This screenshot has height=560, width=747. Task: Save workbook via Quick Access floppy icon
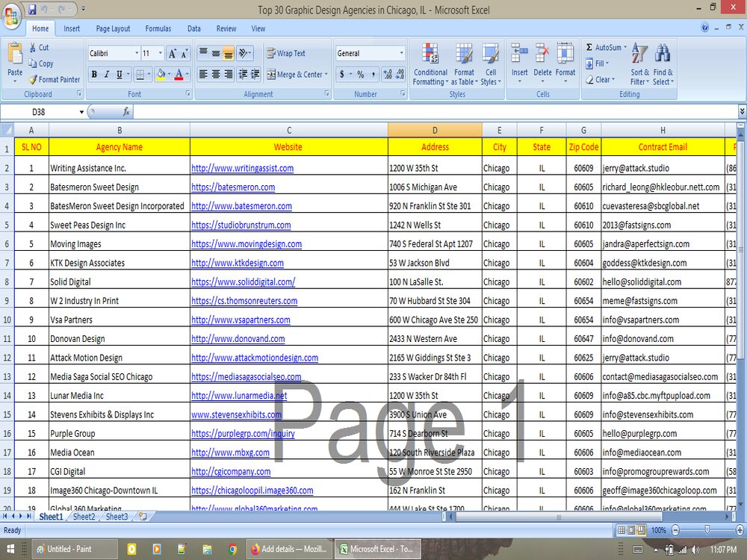[32, 9]
